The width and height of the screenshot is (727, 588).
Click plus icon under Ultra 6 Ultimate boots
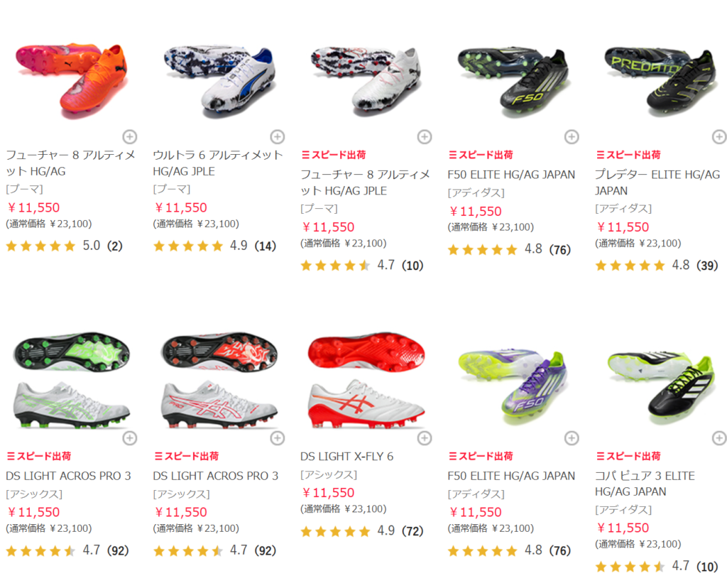pos(278,137)
